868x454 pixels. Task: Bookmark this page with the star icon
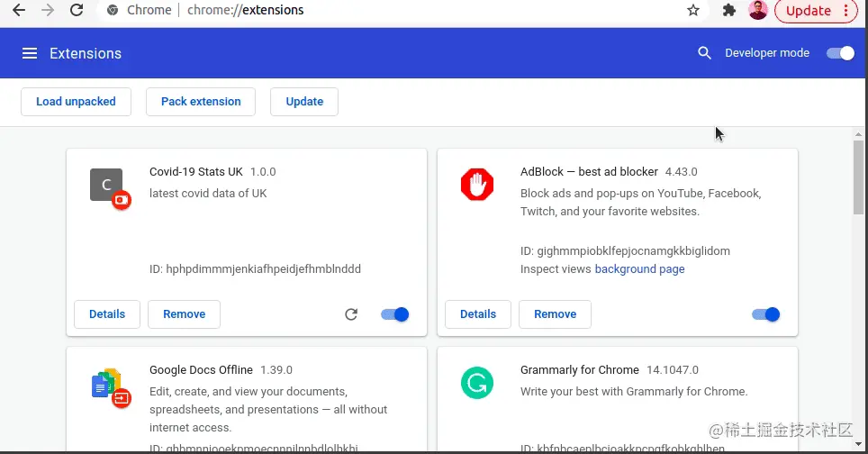(693, 10)
